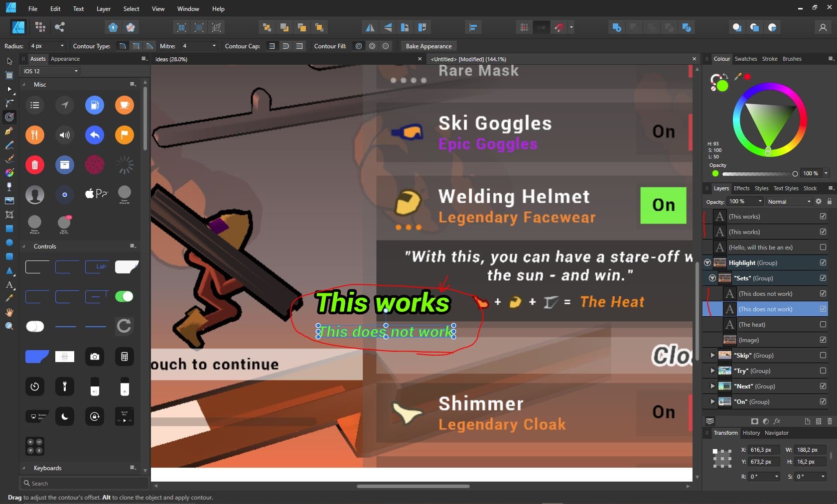The image size is (837, 504).
Task: Toggle visibility of the (Hello, will this be an ex) layer
Action: tap(823, 247)
